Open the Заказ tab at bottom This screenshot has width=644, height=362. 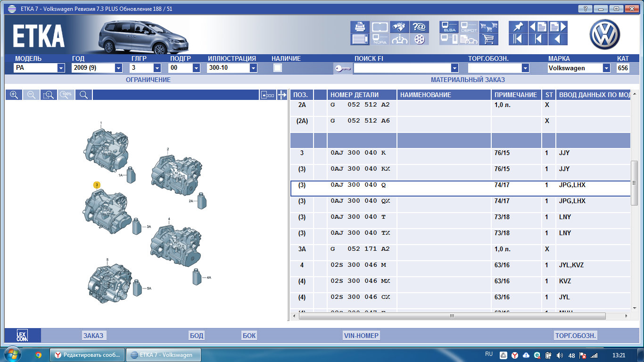tap(93, 336)
